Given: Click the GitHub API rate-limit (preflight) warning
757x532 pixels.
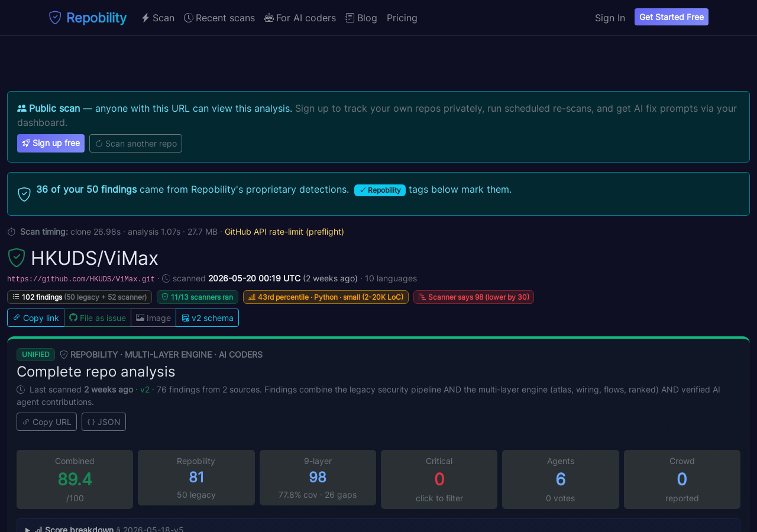Looking at the screenshot, I should [284, 232].
